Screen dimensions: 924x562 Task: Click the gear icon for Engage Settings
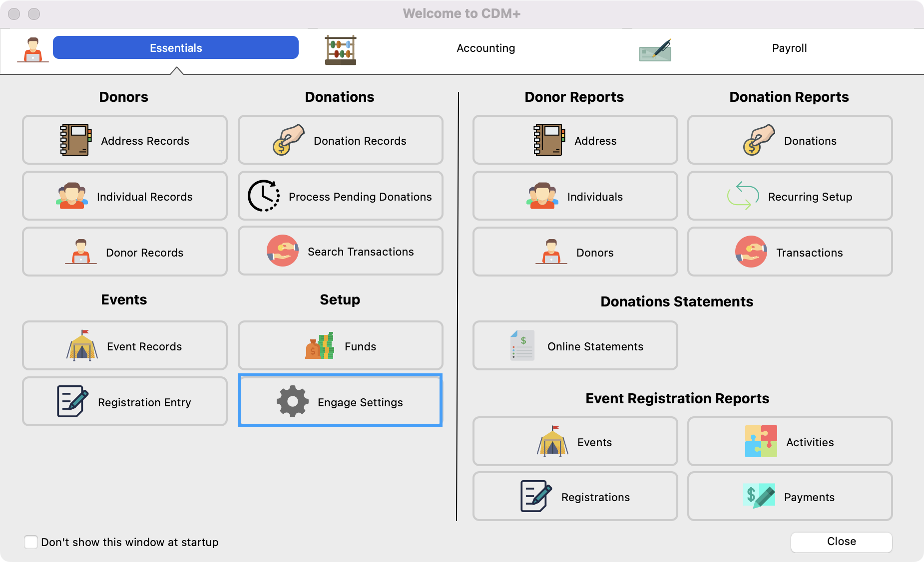[293, 401]
